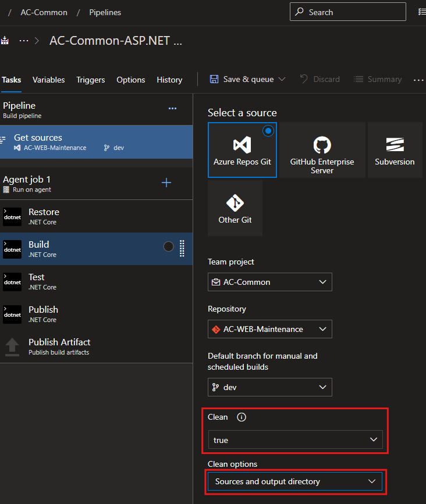The image size is (426, 504).
Task: Select the Agent job 1 row
Action: pos(96,184)
